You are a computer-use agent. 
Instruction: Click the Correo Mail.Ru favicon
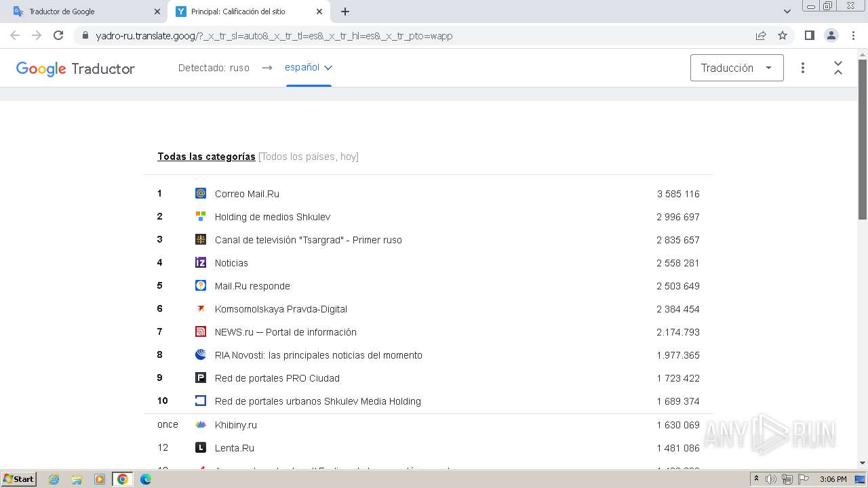201,193
